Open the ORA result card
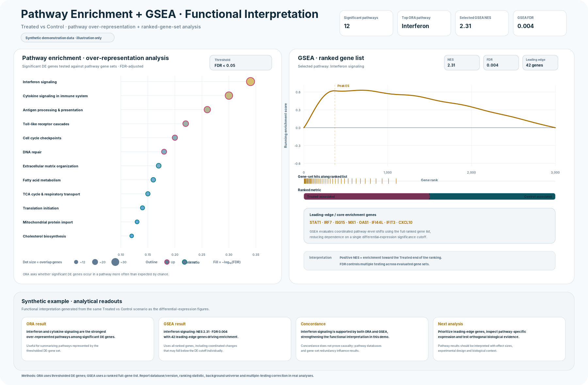 [x=88, y=339]
